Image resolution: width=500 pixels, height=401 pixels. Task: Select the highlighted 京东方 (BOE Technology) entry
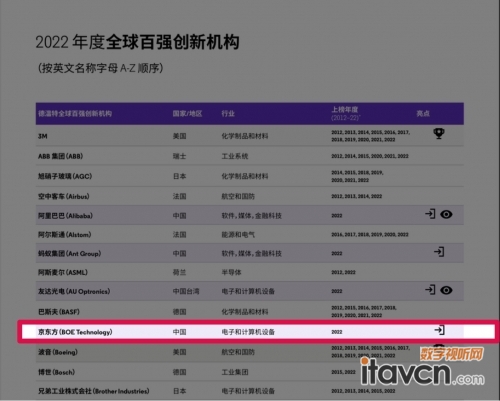point(258,331)
